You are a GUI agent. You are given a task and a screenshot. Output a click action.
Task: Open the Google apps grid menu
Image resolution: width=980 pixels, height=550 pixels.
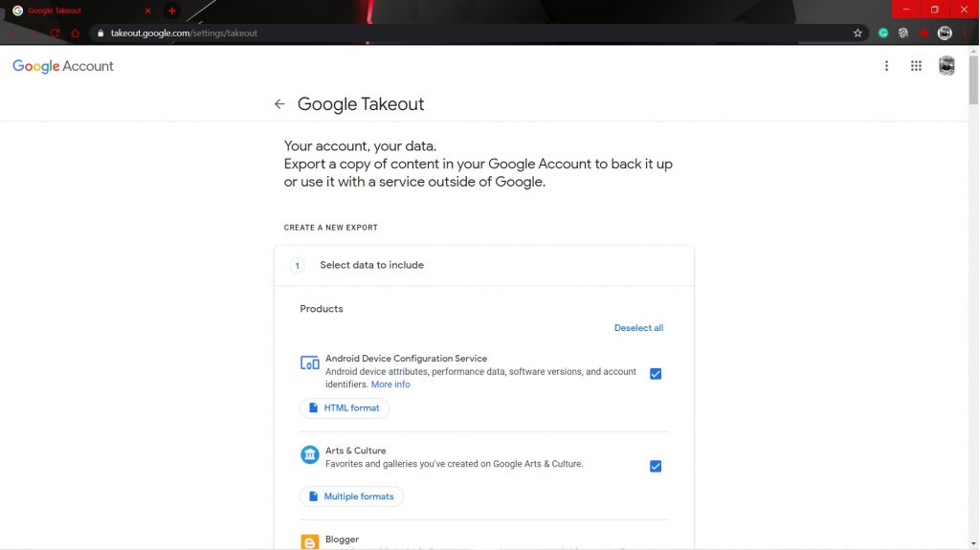(916, 66)
